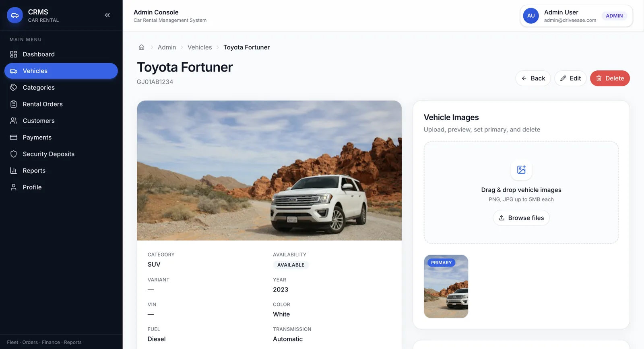Collapse the sidebar with double-chevron icon
Image resolution: width=644 pixels, height=349 pixels.
click(107, 15)
